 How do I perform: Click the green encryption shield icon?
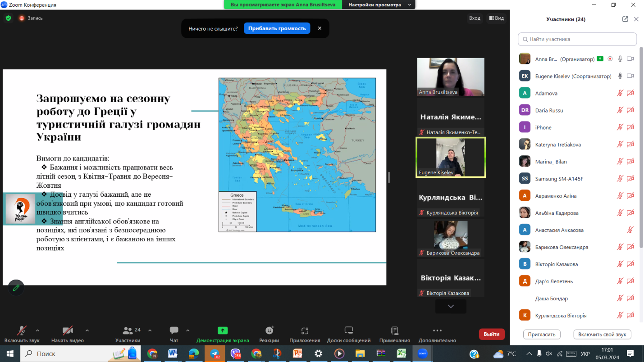pyautogui.click(x=8, y=18)
